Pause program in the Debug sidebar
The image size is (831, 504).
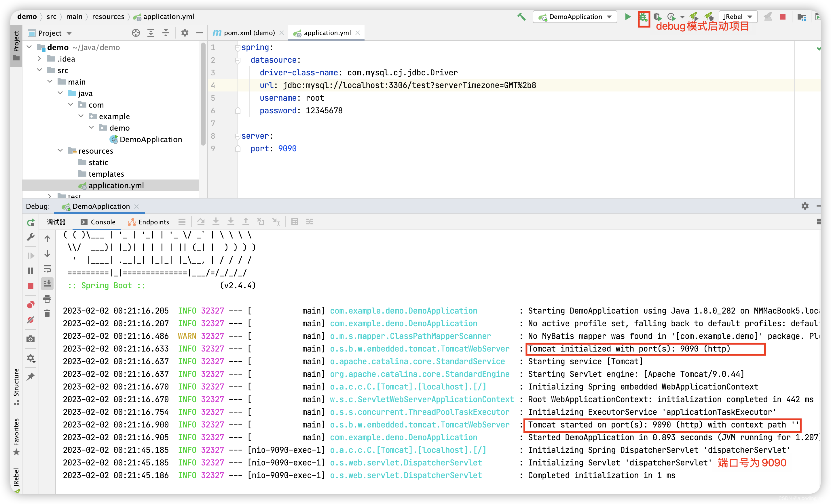(x=31, y=271)
